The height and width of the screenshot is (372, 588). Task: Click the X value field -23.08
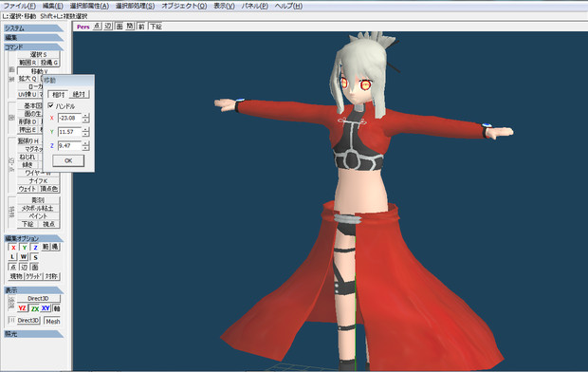click(70, 118)
